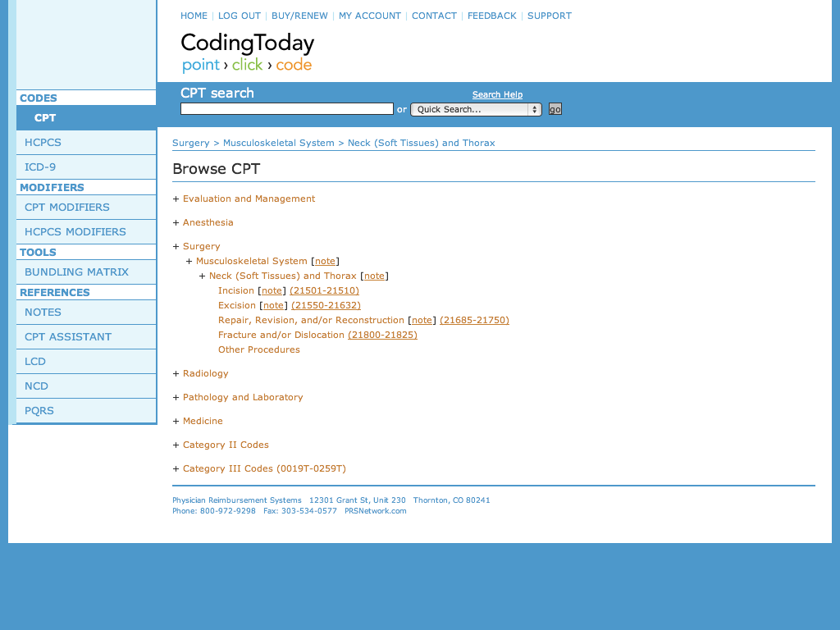Click LOG OUT in the top navigation
This screenshot has height=630, width=840.
click(240, 16)
